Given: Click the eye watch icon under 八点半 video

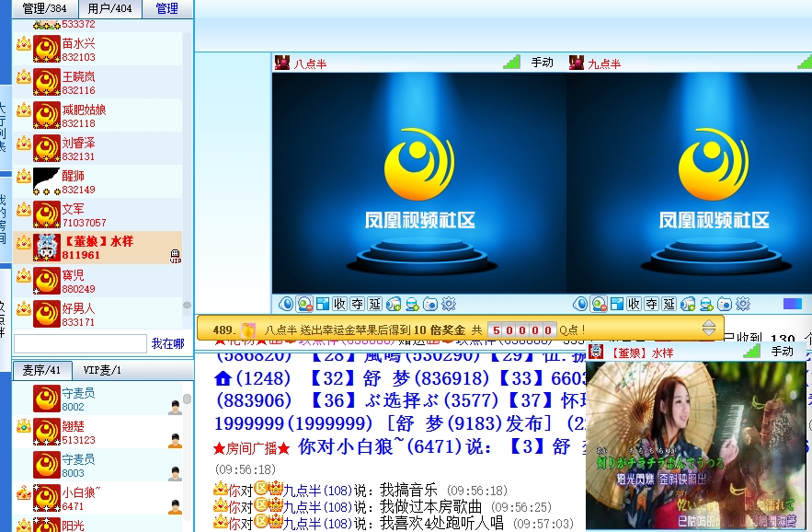Looking at the screenshot, I should [286, 304].
